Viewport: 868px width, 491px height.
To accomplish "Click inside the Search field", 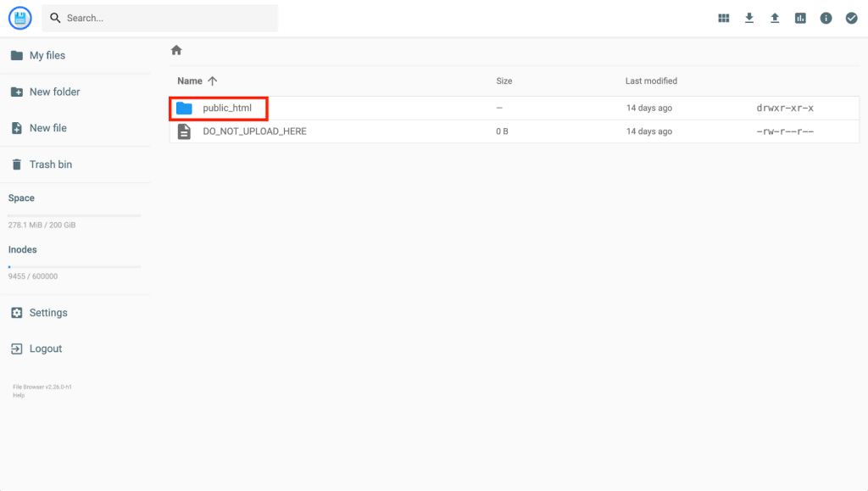I will pos(159,18).
